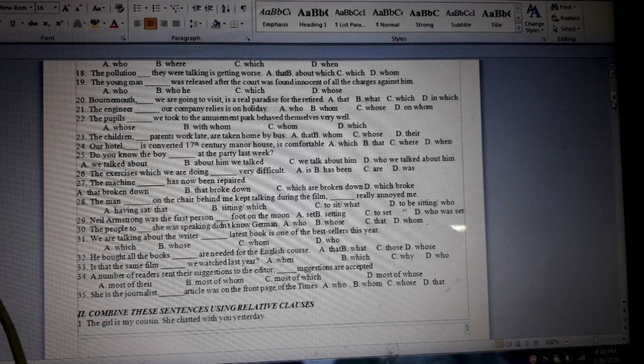Apply the Strong style
The height and width of the screenshot is (364, 644).
tap(425, 18)
